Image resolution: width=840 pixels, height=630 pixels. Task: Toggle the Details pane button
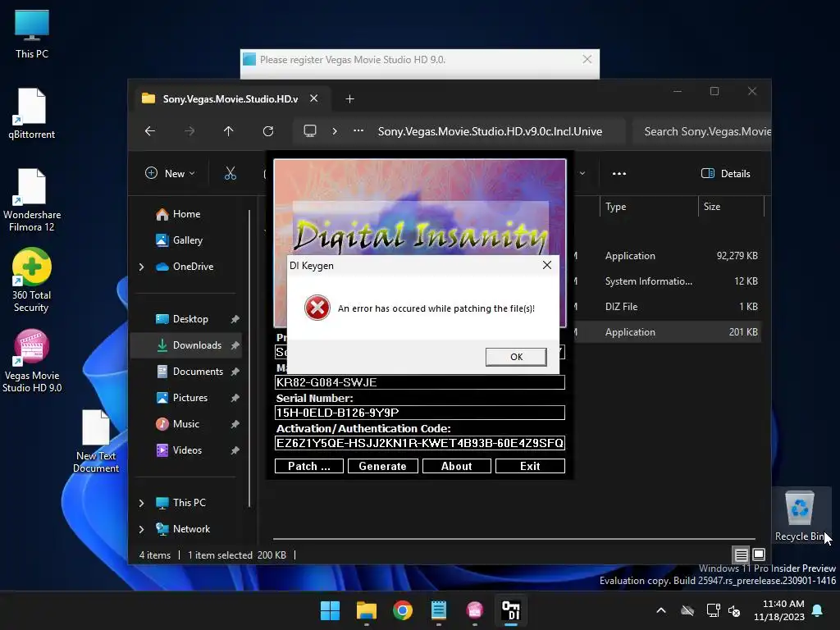click(x=726, y=173)
